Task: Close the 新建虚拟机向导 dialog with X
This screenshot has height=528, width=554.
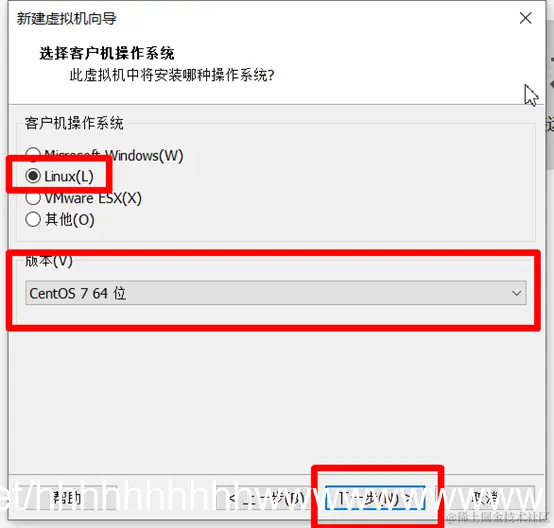Action: pyautogui.click(x=525, y=18)
